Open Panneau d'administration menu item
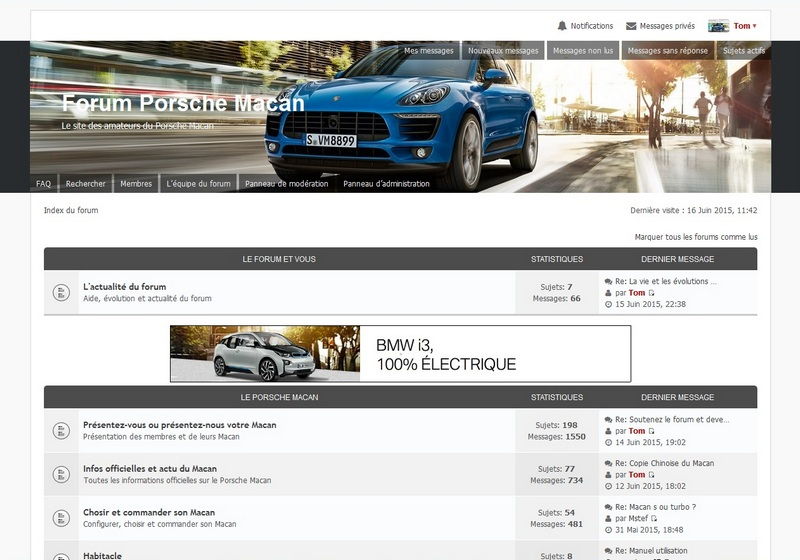This screenshot has width=800, height=560. point(386,184)
